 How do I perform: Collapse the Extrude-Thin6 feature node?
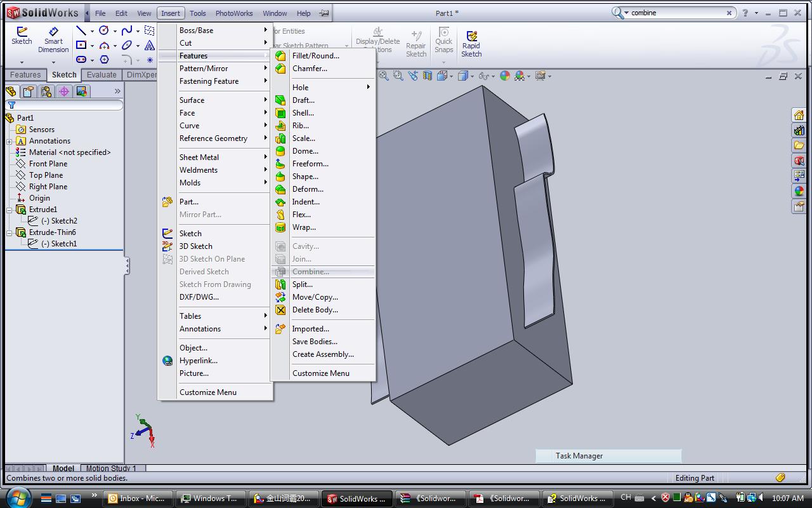pyautogui.click(x=10, y=232)
